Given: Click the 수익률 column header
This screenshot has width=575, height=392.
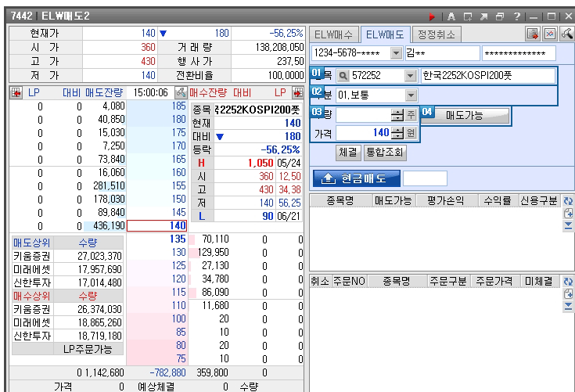Looking at the screenshot, I should pos(498,201).
